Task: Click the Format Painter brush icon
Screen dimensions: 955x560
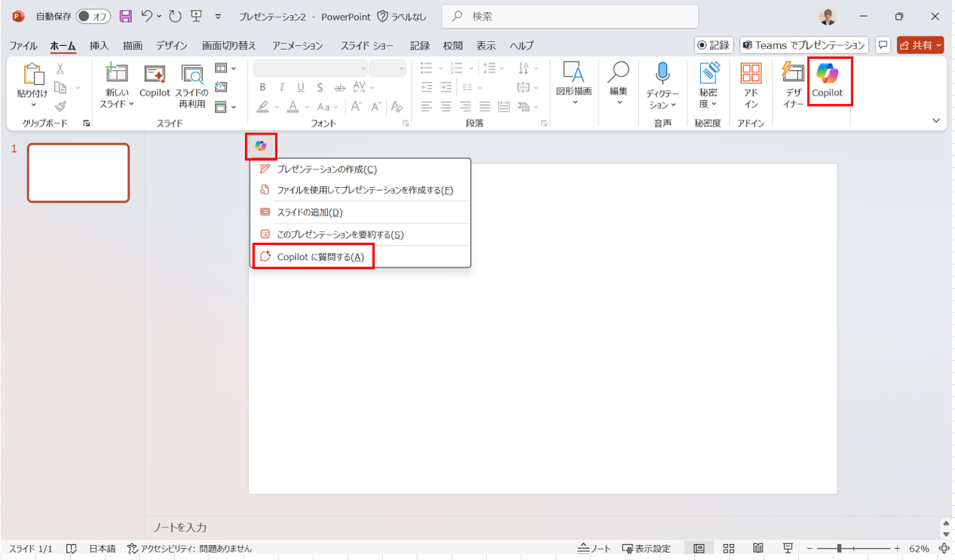Action: [x=60, y=106]
